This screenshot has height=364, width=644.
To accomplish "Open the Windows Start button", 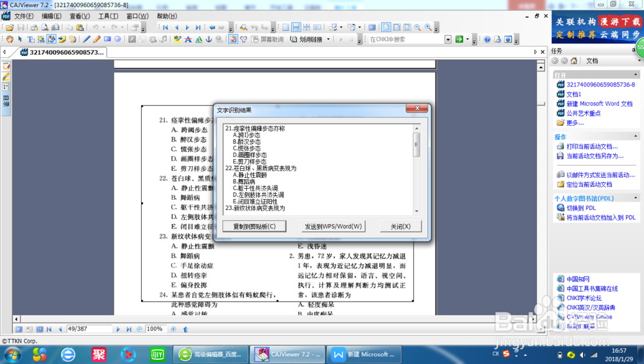I will pos(12,354).
